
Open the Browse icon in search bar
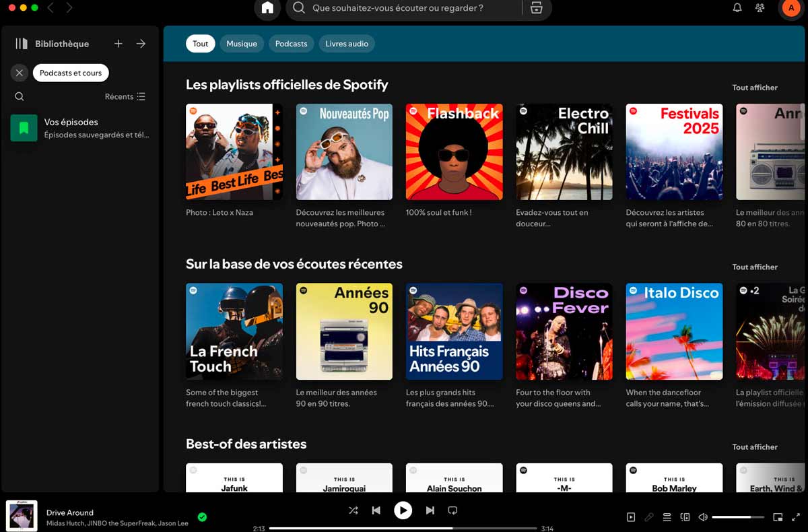tap(536, 8)
